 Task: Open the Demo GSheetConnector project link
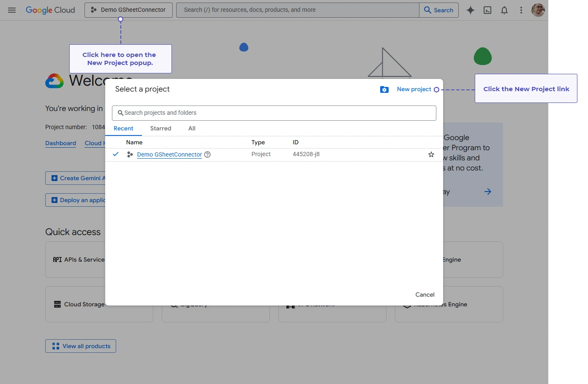click(169, 154)
